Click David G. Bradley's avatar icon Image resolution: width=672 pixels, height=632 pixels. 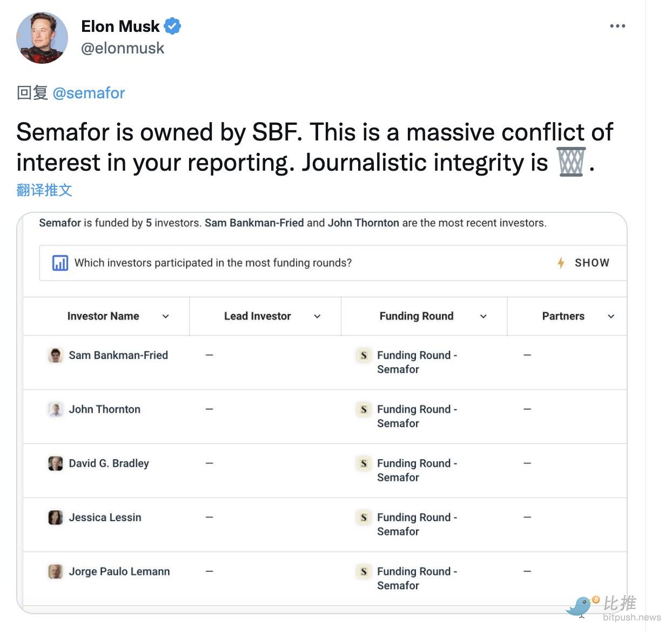[56, 463]
